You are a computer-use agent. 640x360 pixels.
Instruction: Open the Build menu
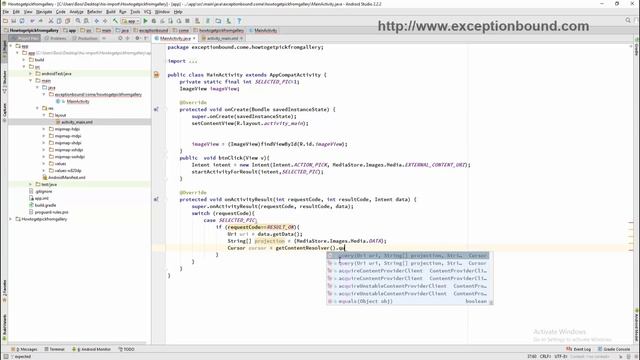pyautogui.click(x=111, y=12)
